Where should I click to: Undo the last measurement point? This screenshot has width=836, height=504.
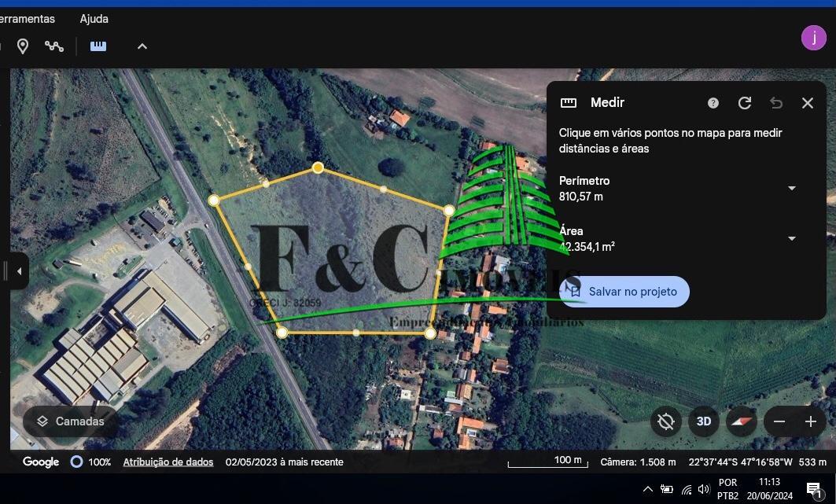pos(775,102)
